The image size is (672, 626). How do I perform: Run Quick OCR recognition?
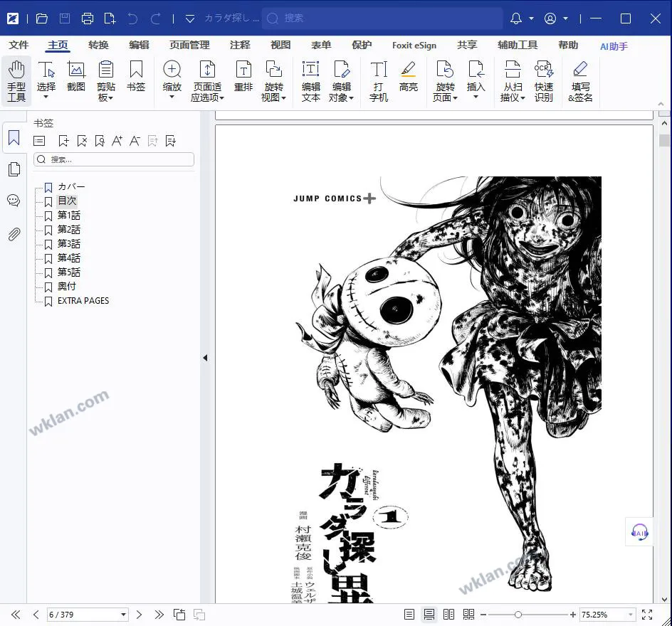coord(543,80)
